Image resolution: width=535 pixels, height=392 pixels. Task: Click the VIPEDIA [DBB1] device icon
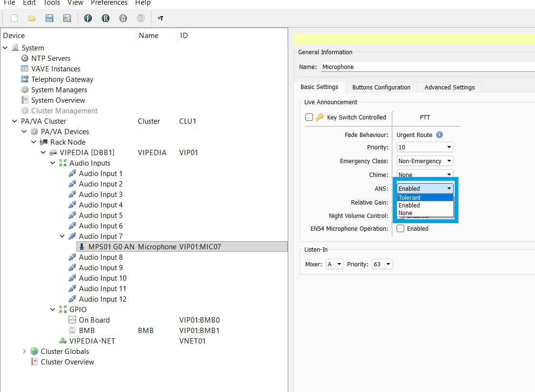tap(53, 153)
